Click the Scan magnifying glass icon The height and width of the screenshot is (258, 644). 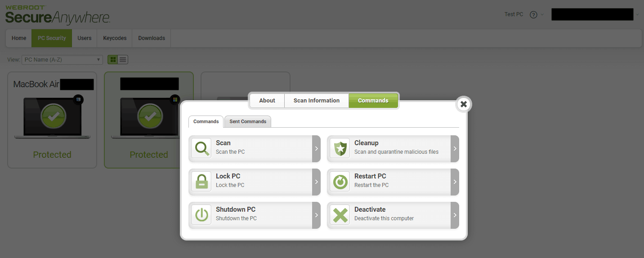click(x=201, y=148)
